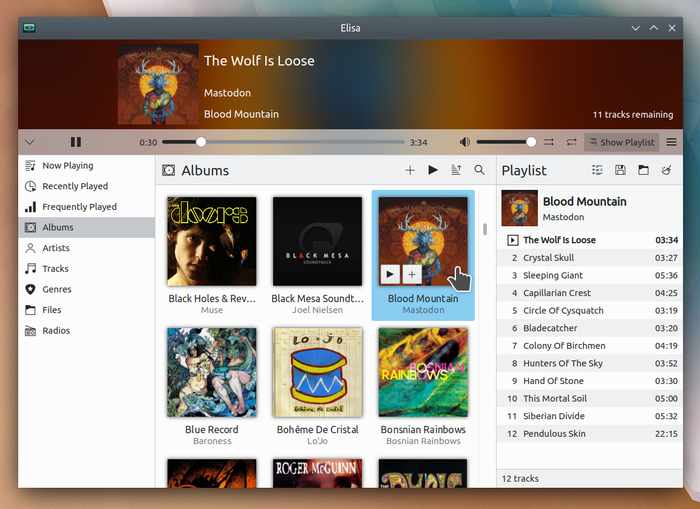This screenshot has width=700, height=509.
Task: Toggle repeat mode
Action: tap(571, 142)
